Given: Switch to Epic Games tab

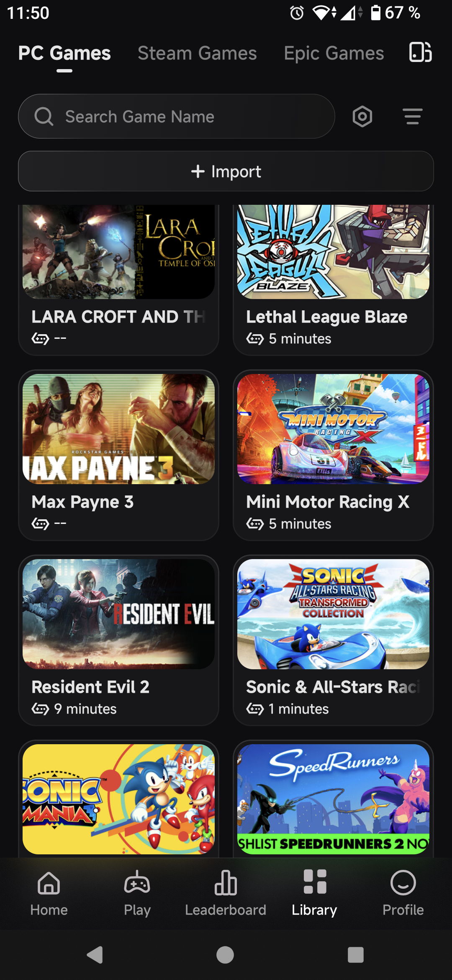Looking at the screenshot, I should pos(334,53).
